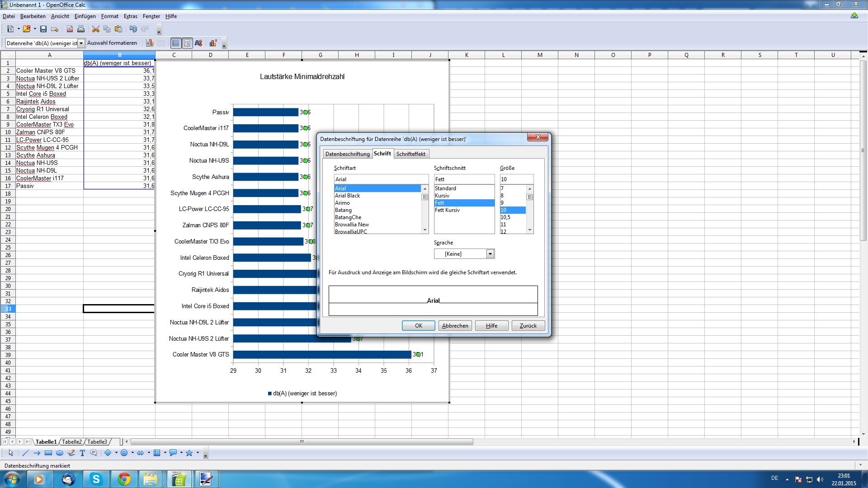Image resolution: width=868 pixels, height=488 pixels.
Task: Expand the stars shapes dropdown arrow
Action: 198,453
